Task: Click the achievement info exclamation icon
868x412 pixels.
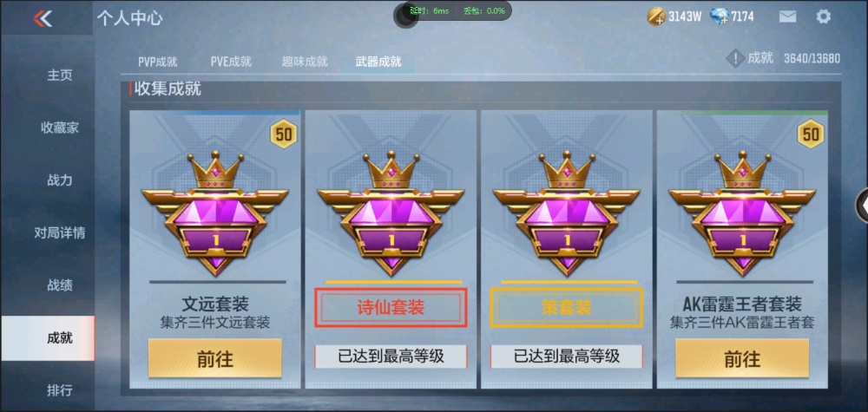Action: pyautogui.click(x=734, y=58)
